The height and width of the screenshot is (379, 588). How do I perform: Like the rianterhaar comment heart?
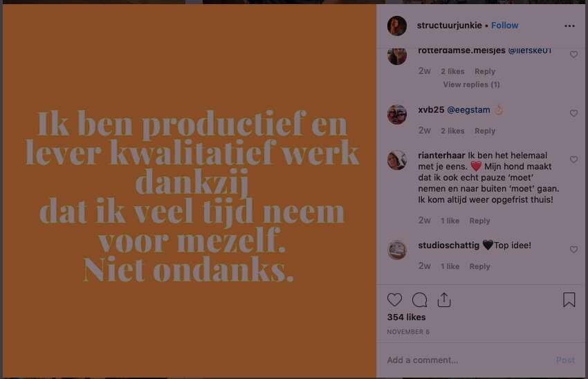tap(573, 160)
